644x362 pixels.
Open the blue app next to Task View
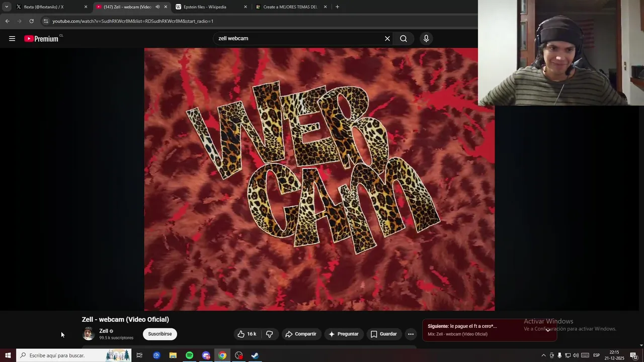(x=156, y=355)
